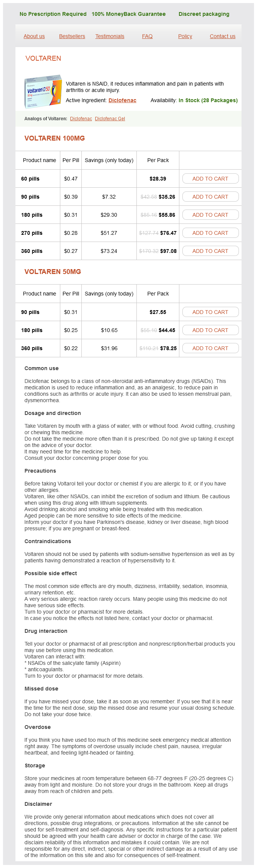
Task: Add 180 pills of Voltaren 100mg to cart
Action: pos(210,215)
